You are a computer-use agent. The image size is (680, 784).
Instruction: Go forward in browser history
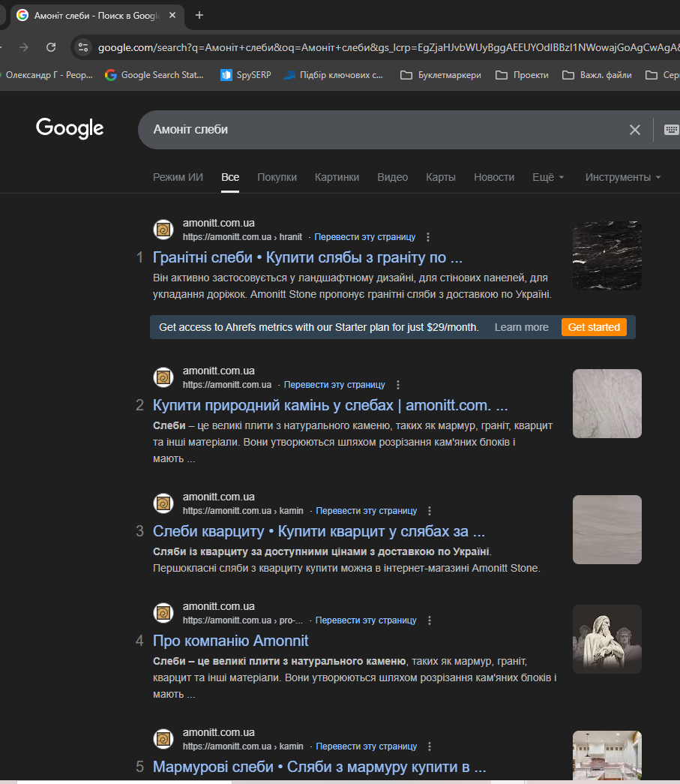[x=24, y=47]
